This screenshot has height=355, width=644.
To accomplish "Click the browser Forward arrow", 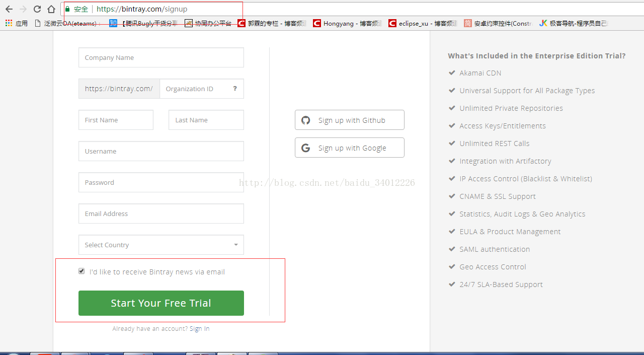I will click(x=23, y=9).
